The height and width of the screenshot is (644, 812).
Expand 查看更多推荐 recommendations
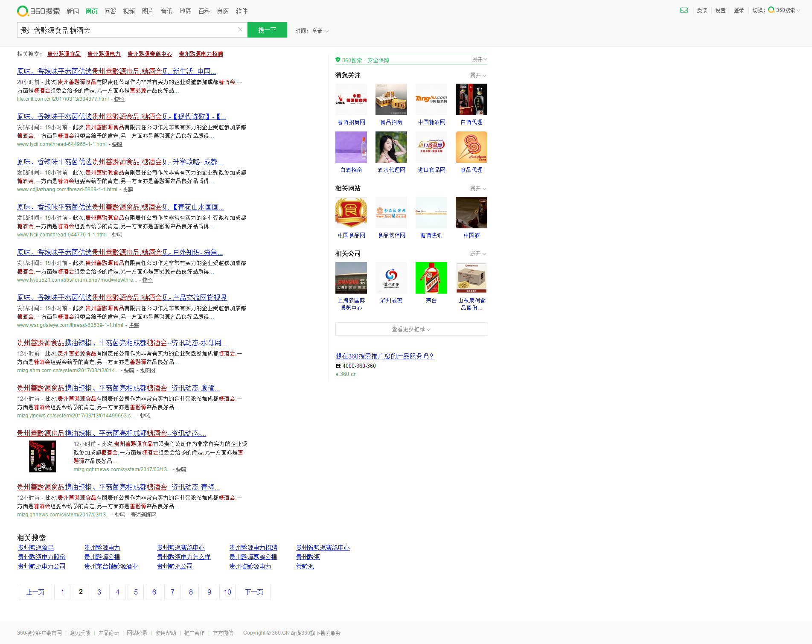[x=411, y=329]
